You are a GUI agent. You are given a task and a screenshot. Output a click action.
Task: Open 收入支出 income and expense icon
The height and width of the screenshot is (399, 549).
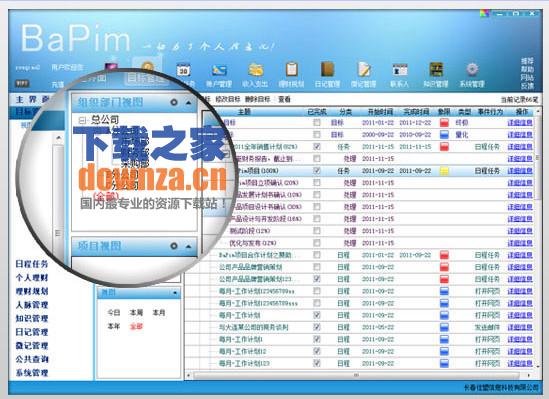coord(256,70)
